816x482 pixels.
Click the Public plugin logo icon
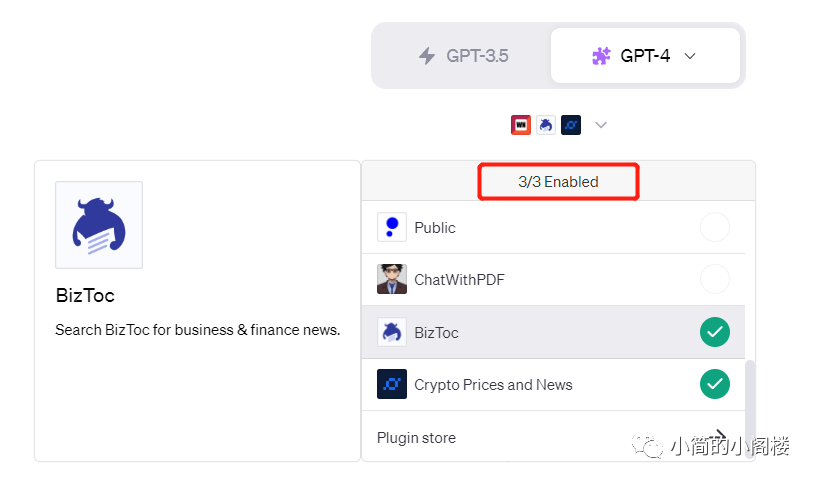(392, 227)
